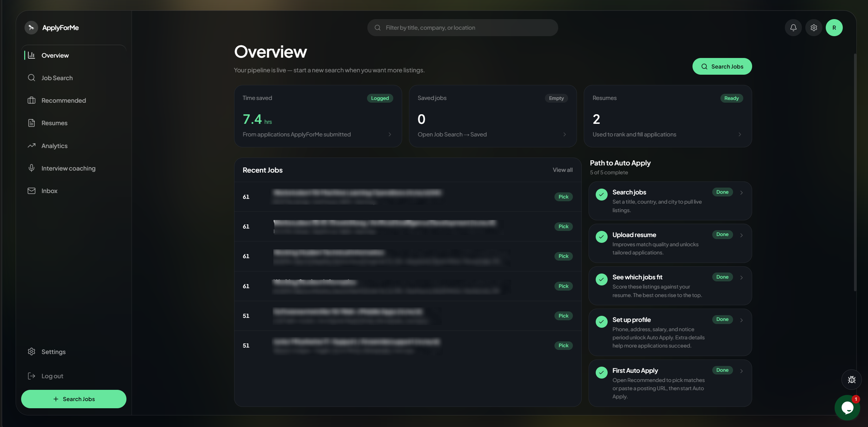
Task: Expand the See which jobs fit chevron
Action: (741, 278)
